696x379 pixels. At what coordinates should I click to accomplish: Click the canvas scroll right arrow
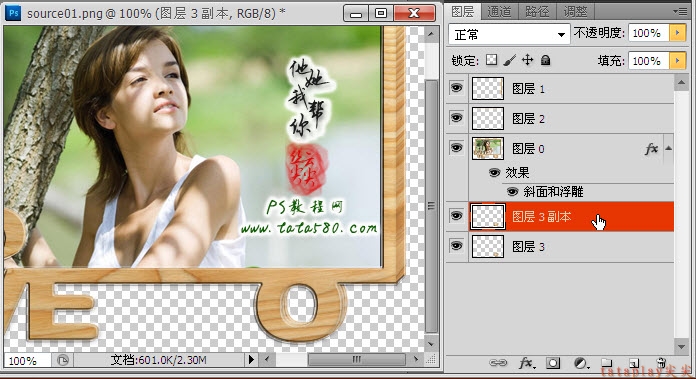coord(416,359)
